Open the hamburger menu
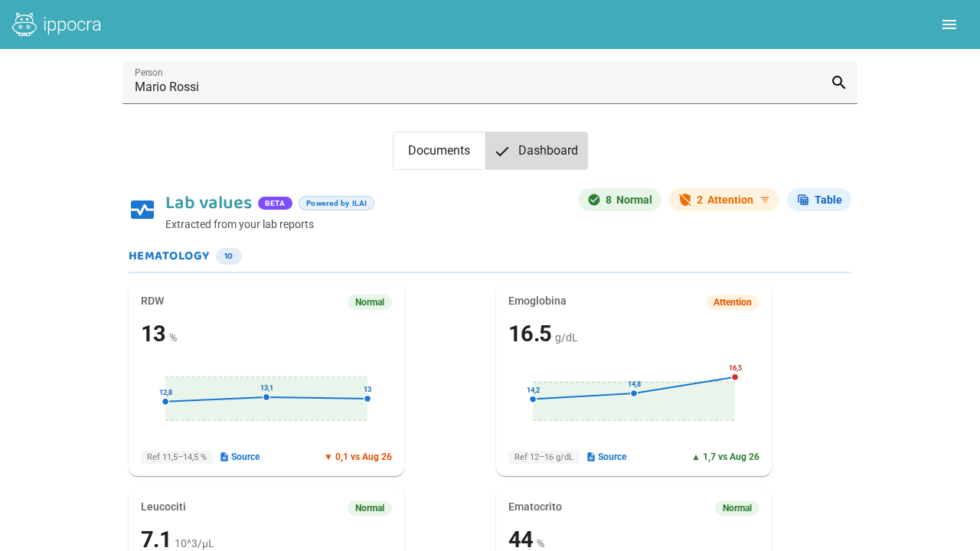The width and height of the screenshot is (980, 551). [x=949, y=24]
